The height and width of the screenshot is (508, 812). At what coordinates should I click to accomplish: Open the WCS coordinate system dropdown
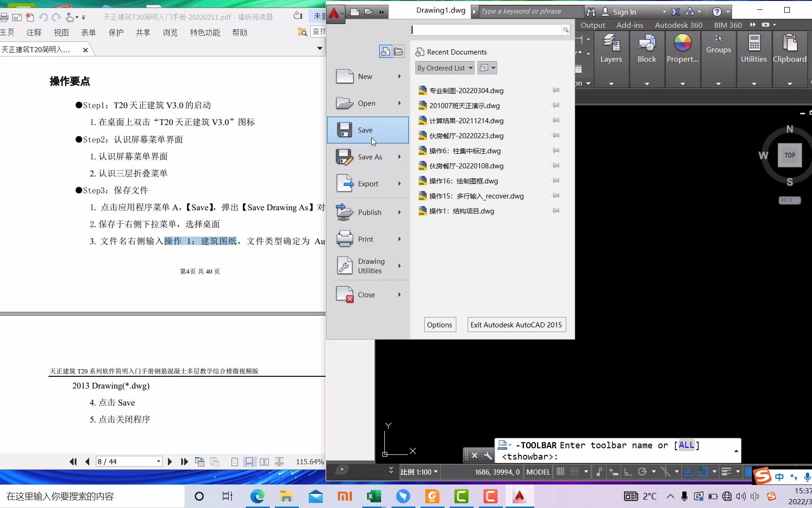tap(789, 200)
